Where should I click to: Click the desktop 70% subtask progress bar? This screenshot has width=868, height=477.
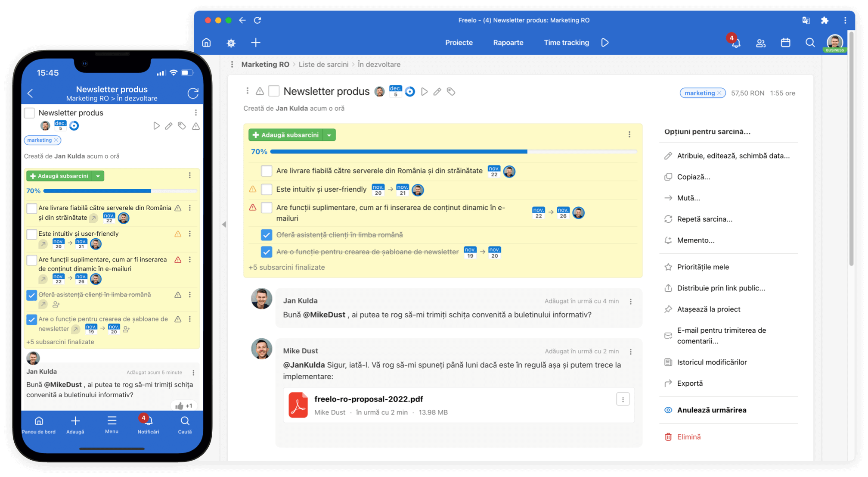click(453, 152)
